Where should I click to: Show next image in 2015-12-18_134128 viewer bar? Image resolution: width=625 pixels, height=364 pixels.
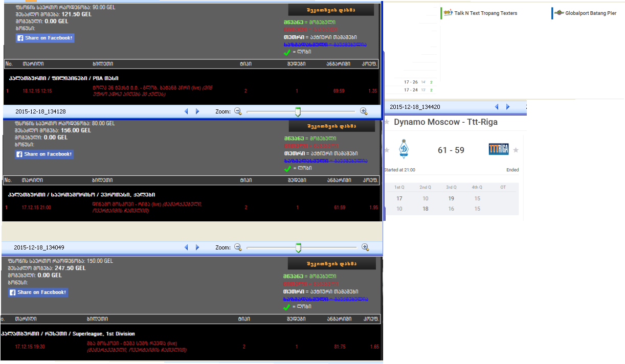point(197,111)
